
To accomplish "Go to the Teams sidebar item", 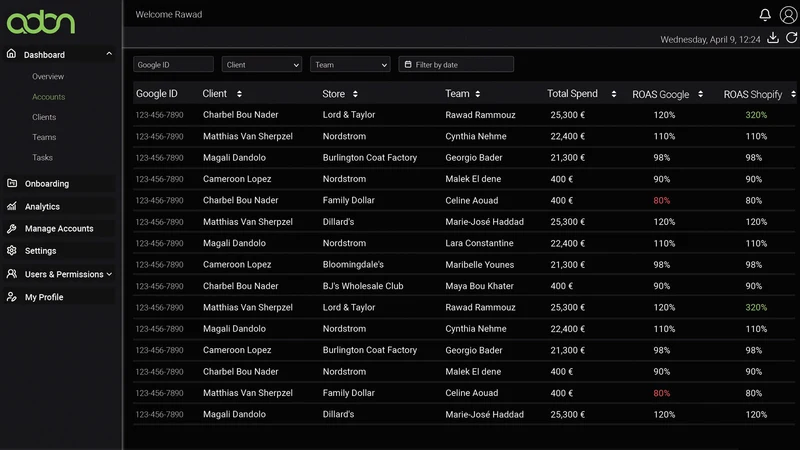I will click(x=44, y=137).
